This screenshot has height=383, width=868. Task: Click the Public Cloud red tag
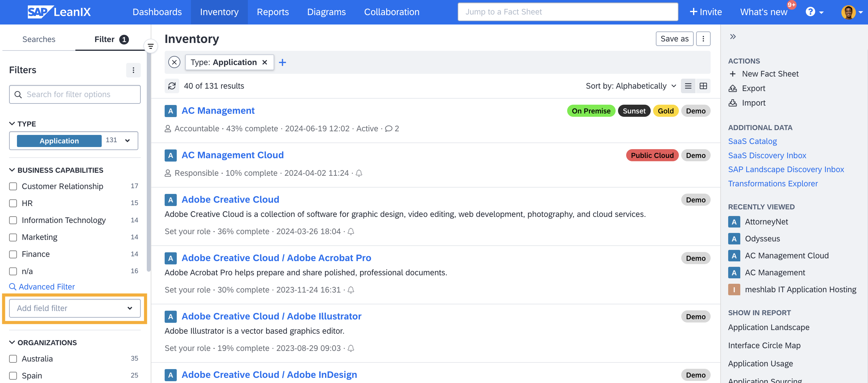652,155
